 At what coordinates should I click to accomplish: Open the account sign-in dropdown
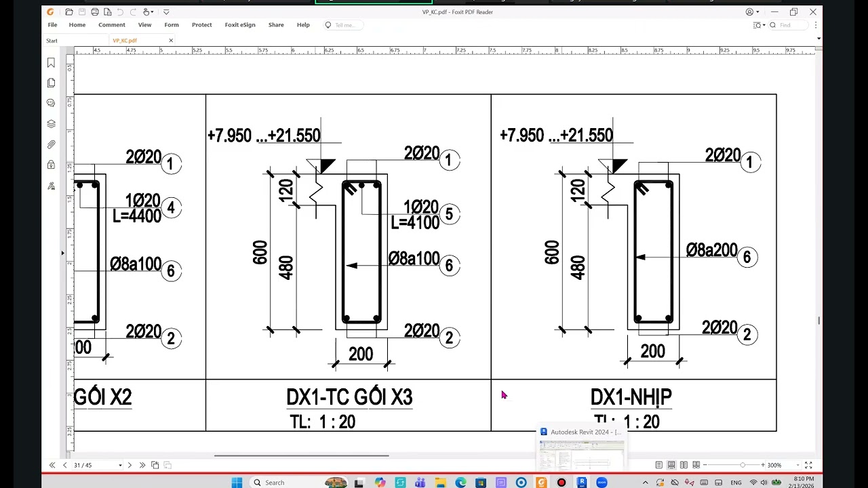(753, 12)
